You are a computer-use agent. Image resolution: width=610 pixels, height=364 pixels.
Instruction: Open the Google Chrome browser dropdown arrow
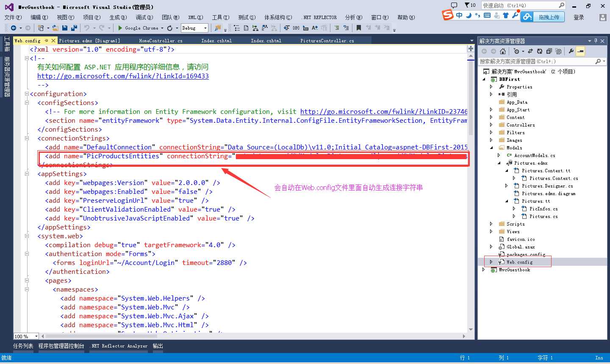point(162,28)
